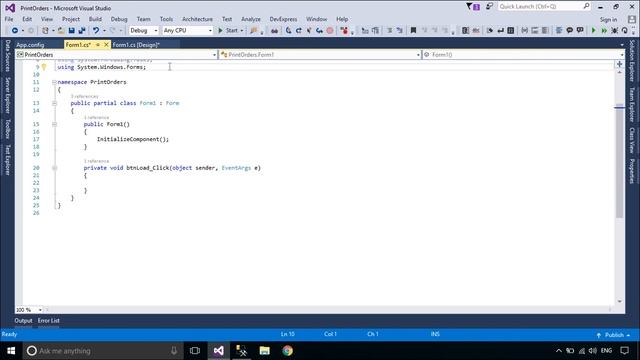Viewport: 640px width, 360px height.
Task: Click the Cortana Ask me anything box
Action: pyautogui.click(x=102, y=351)
